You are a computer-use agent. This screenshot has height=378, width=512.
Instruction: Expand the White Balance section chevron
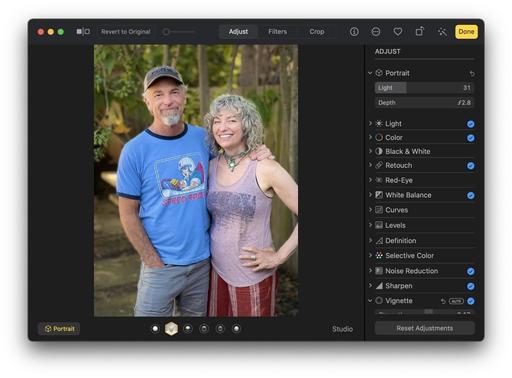coord(370,195)
